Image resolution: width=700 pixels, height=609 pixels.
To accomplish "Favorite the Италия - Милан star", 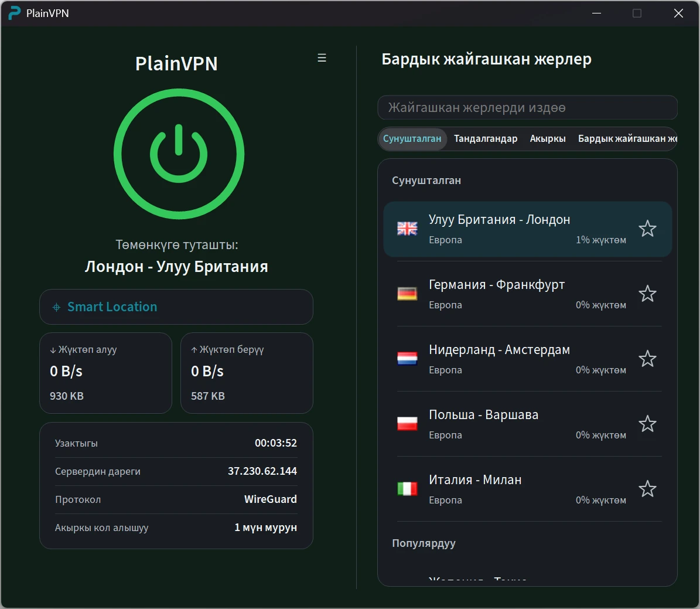I will click(x=647, y=489).
